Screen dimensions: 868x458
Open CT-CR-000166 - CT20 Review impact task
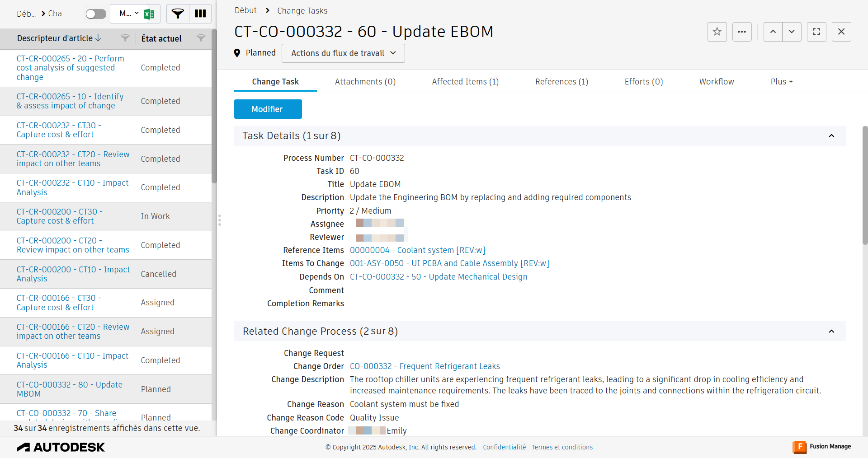[x=73, y=332]
